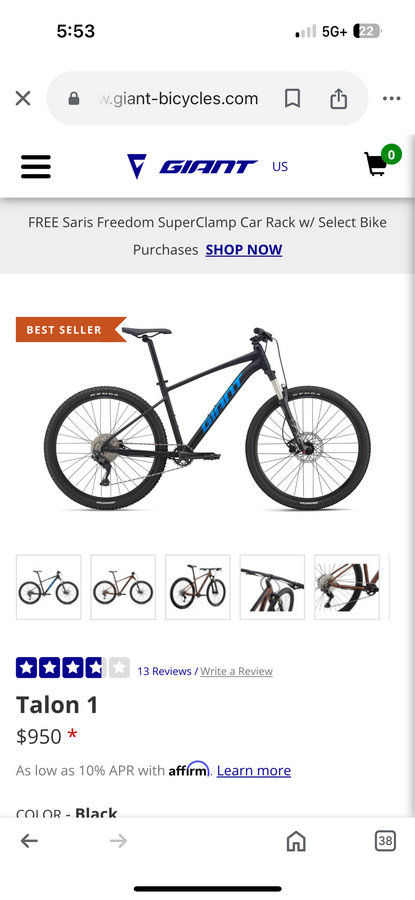Image resolution: width=415 pixels, height=900 pixels.
Task: Select the black bike thumbnail
Action: pyautogui.click(x=48, y=587)
